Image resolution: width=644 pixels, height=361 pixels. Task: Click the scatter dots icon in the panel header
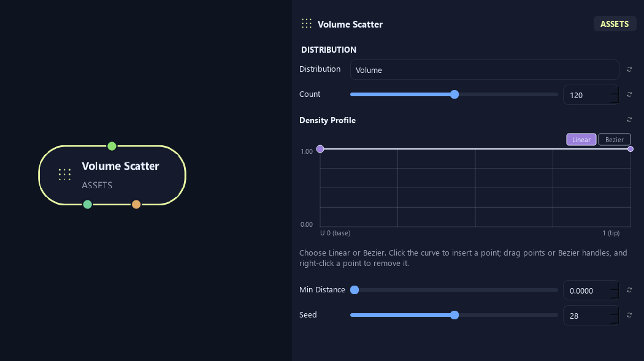307,24
